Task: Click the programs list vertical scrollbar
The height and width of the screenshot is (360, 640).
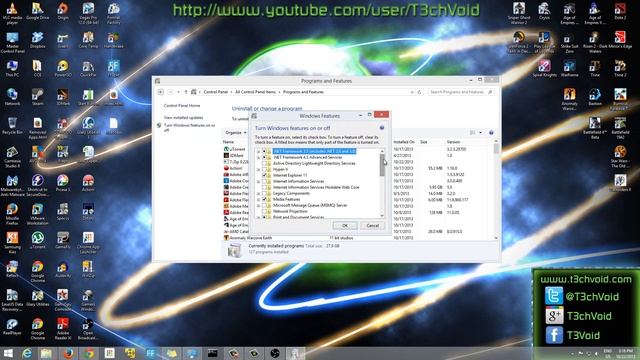Action: tap(496, 189)
